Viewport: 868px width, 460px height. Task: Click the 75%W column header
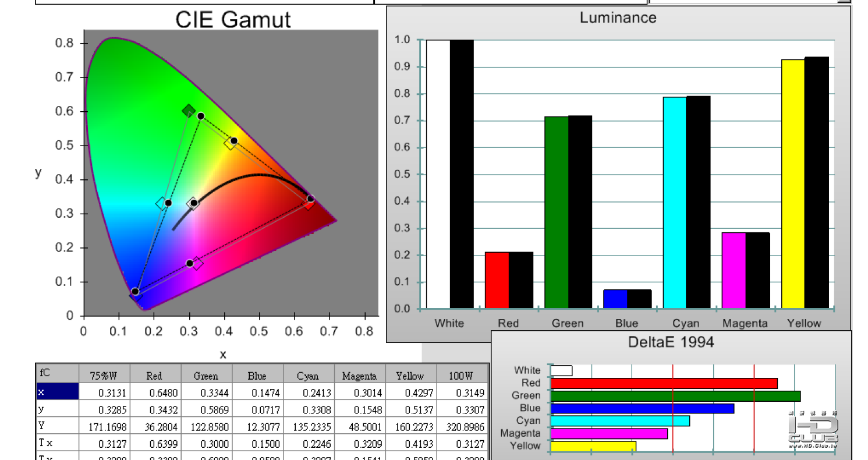coord(104,374)
